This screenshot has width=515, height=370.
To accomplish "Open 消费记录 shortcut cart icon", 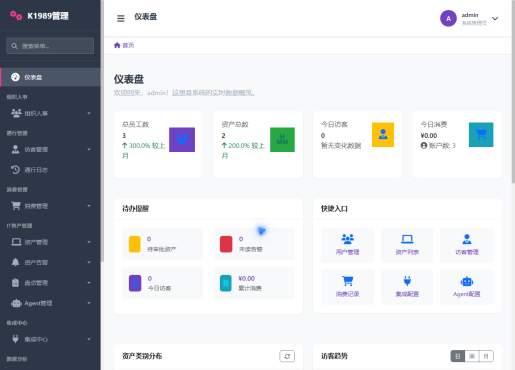I will click(348, 281).
